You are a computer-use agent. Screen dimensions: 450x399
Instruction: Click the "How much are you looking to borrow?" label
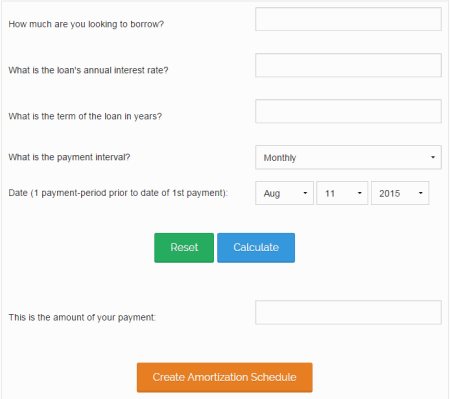click(86, 24)
